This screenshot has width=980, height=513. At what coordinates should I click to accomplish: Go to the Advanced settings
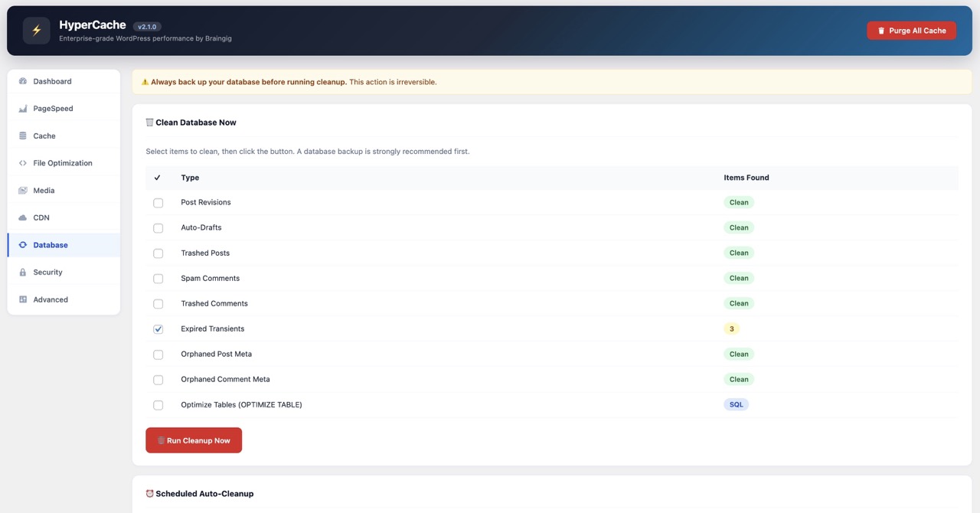click(64, 299)
